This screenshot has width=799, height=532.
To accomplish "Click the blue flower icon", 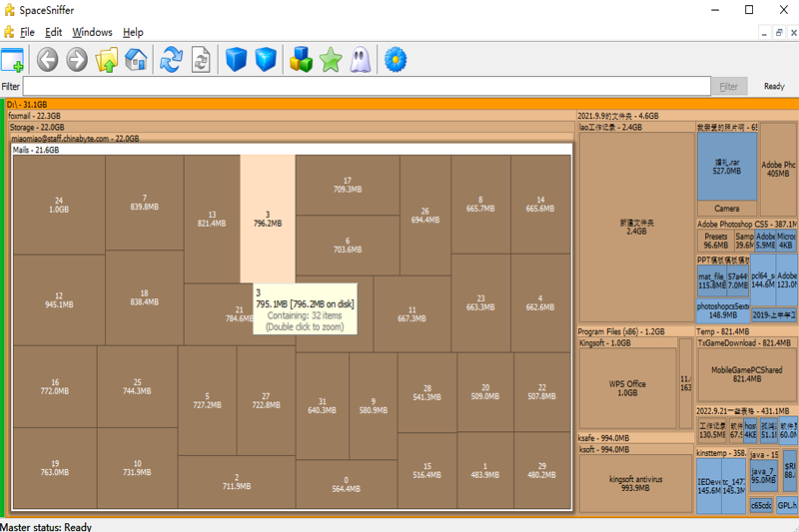I will (x=396, y=60).
